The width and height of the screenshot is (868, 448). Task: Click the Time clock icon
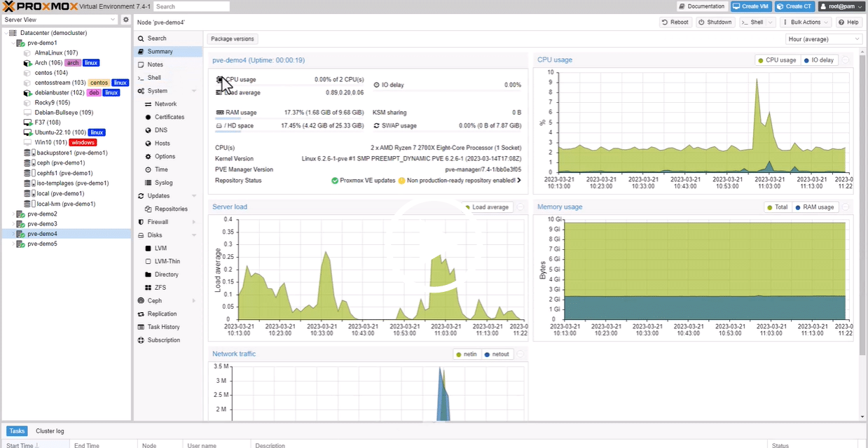[148, 169]
